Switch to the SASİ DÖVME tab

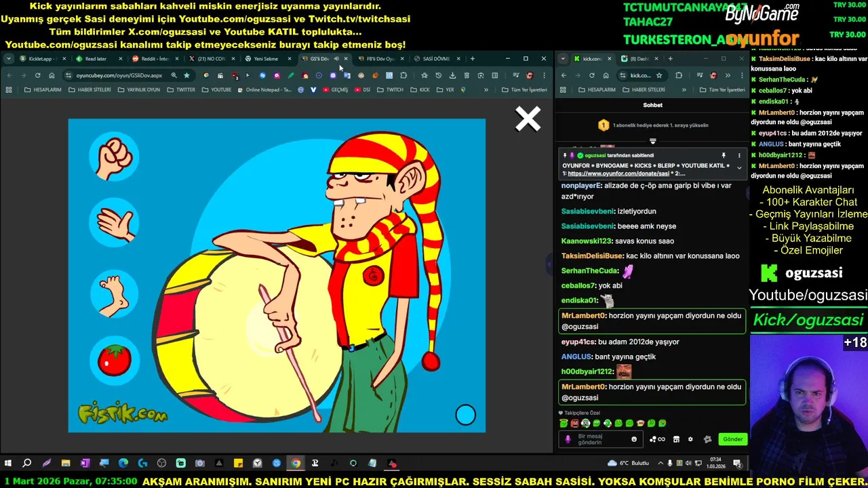[x=436, y=59]
